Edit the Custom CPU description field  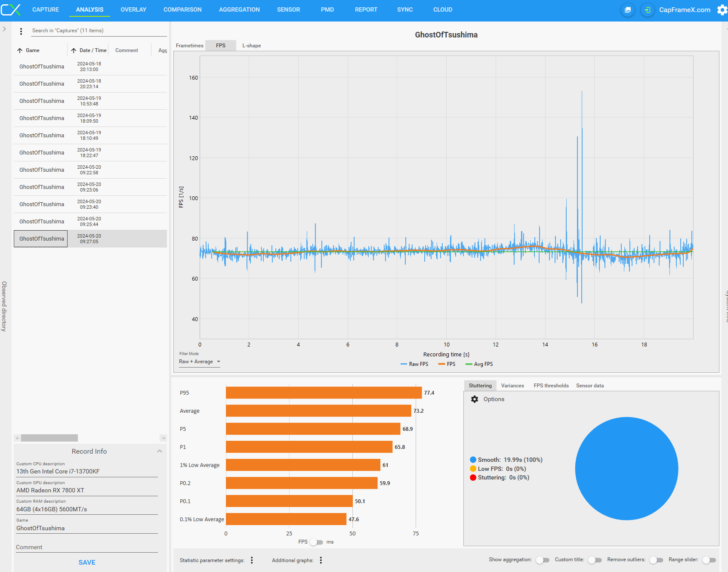point(87,472)
